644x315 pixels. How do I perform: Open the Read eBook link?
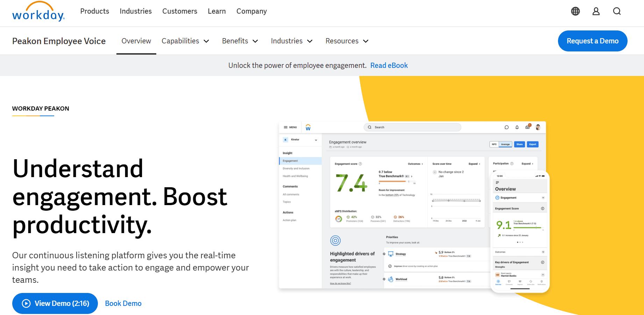(389, 65)
